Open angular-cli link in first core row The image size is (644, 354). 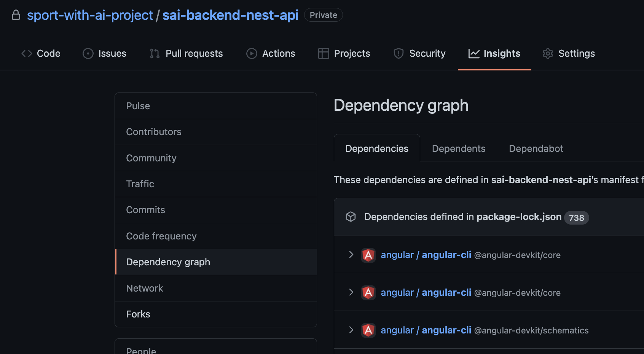[446, 255]
